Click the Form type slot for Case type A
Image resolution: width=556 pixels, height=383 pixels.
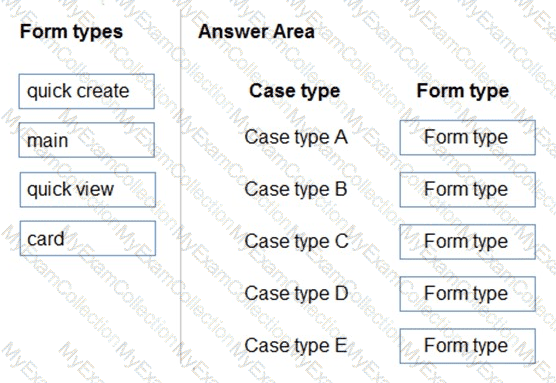tap(467, 138)
